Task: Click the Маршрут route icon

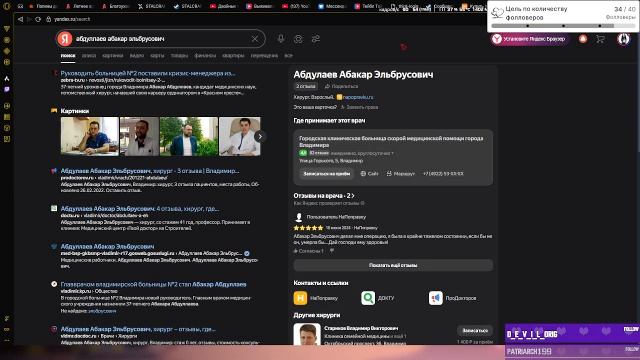Action: pos(389,173)
